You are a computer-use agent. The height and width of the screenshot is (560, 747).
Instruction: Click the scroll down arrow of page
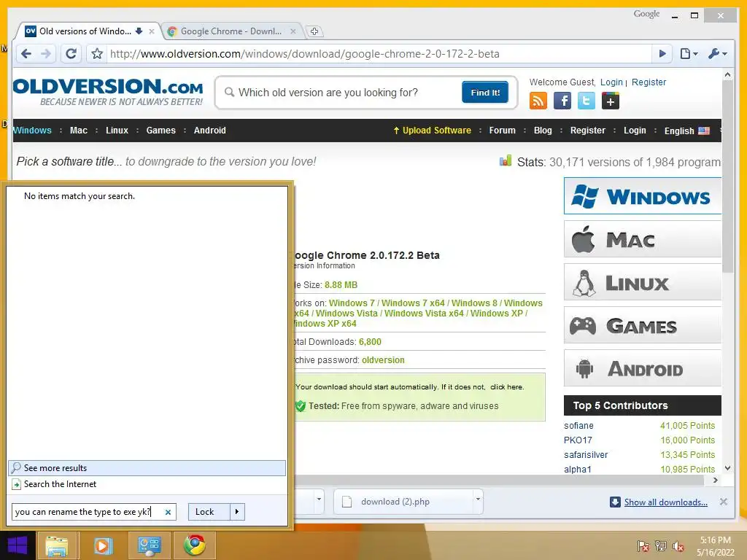[727, 468]
